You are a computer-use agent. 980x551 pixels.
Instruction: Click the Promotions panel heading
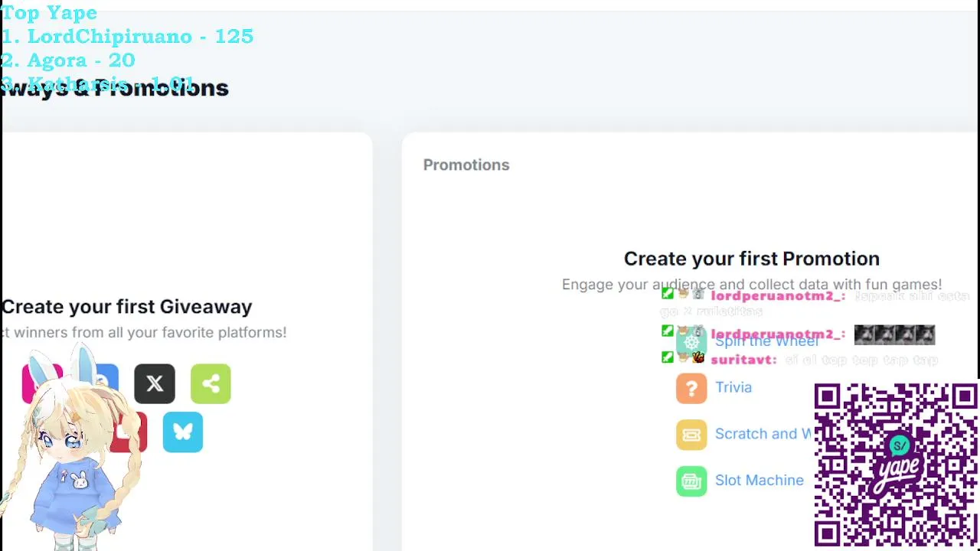[466, 165]
